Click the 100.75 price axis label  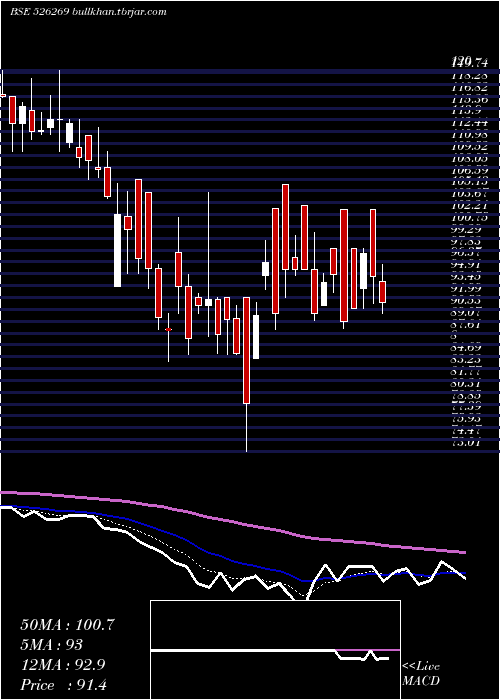click(469, 218)
